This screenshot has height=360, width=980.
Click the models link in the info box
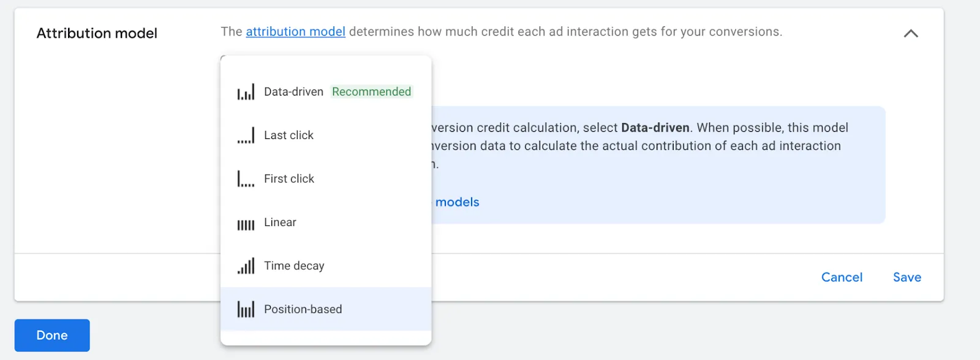(x=458, y=202)
